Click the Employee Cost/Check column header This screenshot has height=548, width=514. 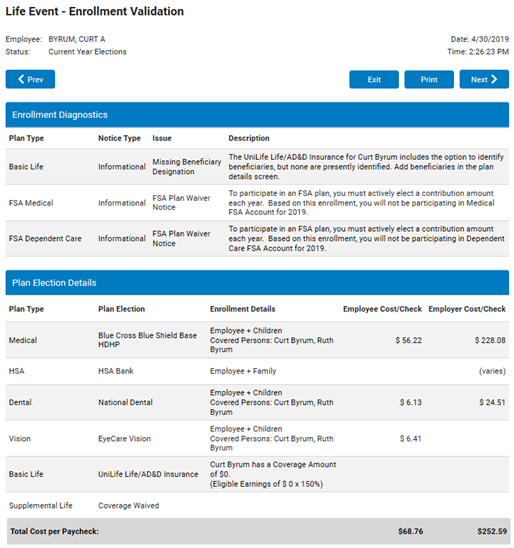382,309
